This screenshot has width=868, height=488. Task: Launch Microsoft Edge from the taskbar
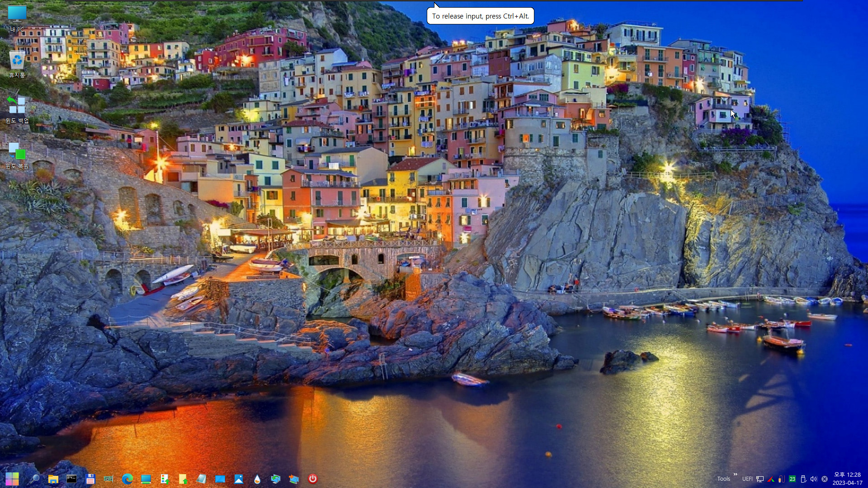click(x=127, y=479)
